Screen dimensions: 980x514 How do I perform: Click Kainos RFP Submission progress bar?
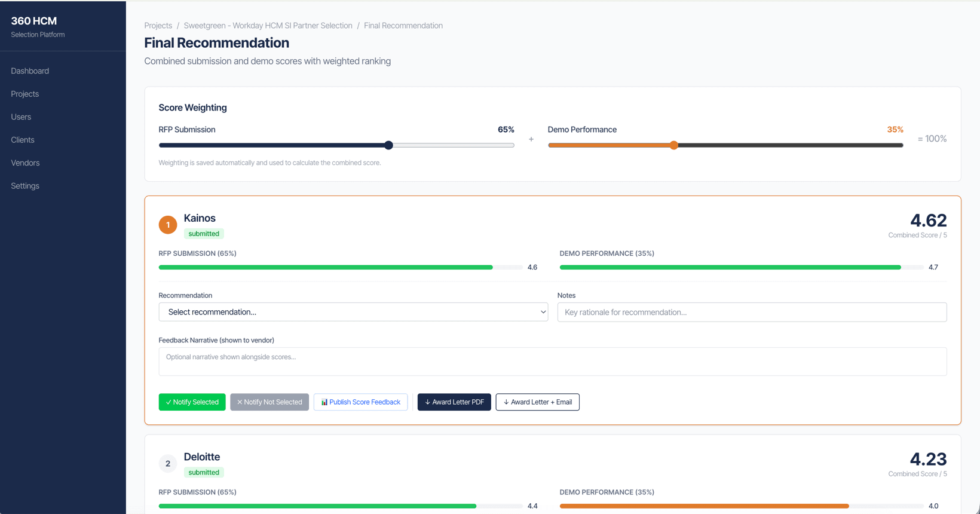[x=341, y=267]
